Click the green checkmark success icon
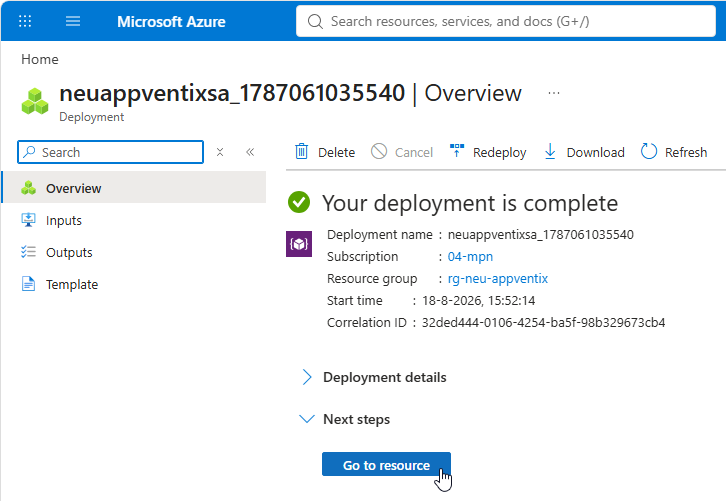The height and width of the screenshot is (501, 726). (x=299, y=202)
